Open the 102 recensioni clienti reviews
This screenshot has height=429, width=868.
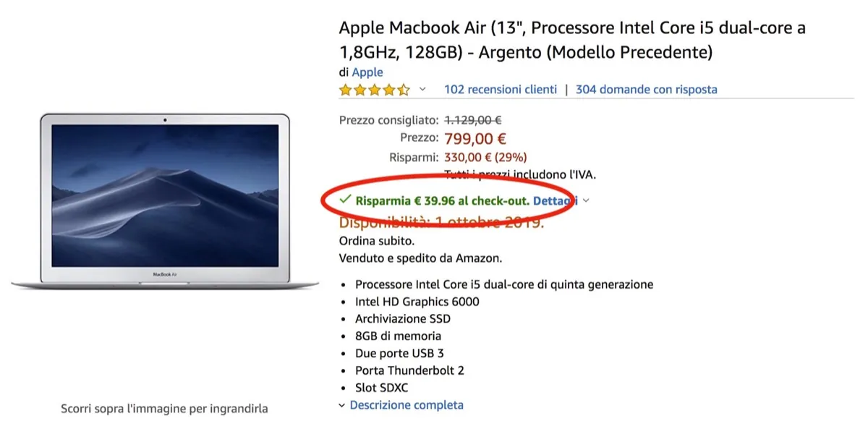[x=500, y=89]
